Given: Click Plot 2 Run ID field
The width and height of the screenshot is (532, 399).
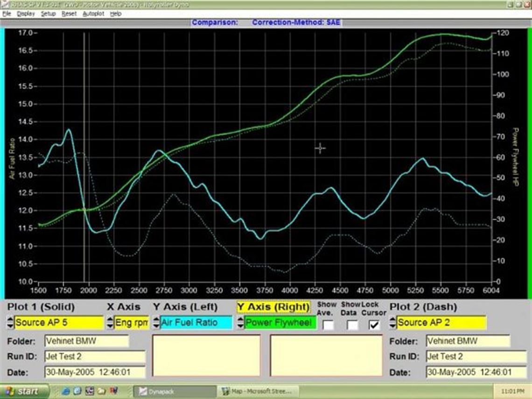Looking at the screenshot, I should (x=476, y=357).
